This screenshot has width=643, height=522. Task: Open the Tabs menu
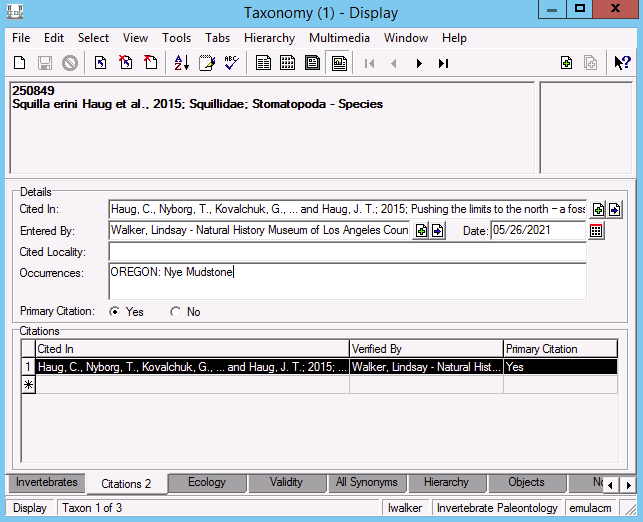click(x=217, y=38)
